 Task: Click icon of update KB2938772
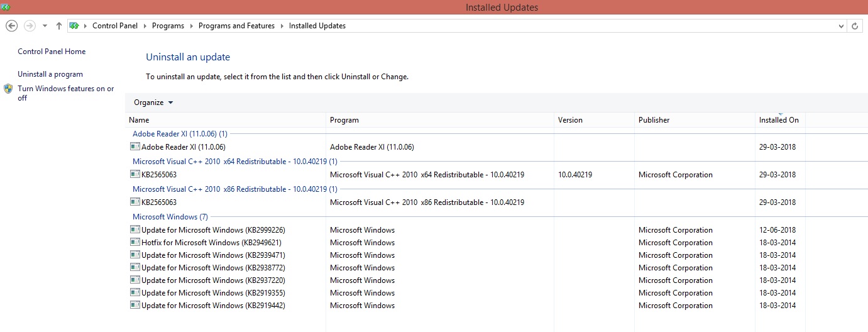[x=135, y=267]
